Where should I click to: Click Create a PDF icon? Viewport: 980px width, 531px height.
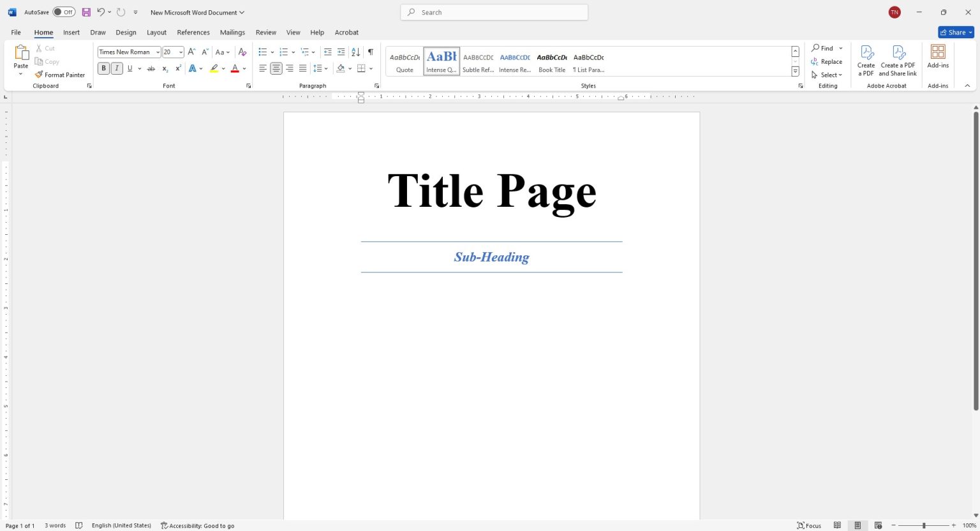click(866, 61)
